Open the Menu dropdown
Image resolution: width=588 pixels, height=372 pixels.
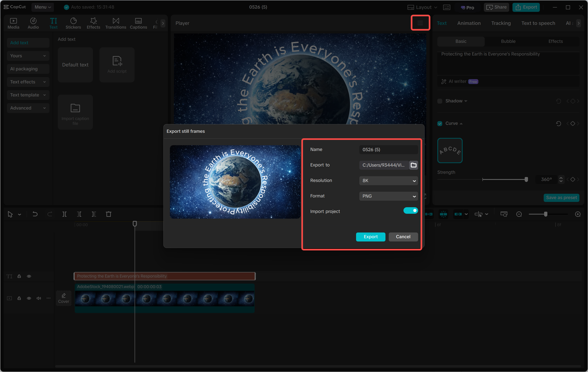click(x=42, y=7)
